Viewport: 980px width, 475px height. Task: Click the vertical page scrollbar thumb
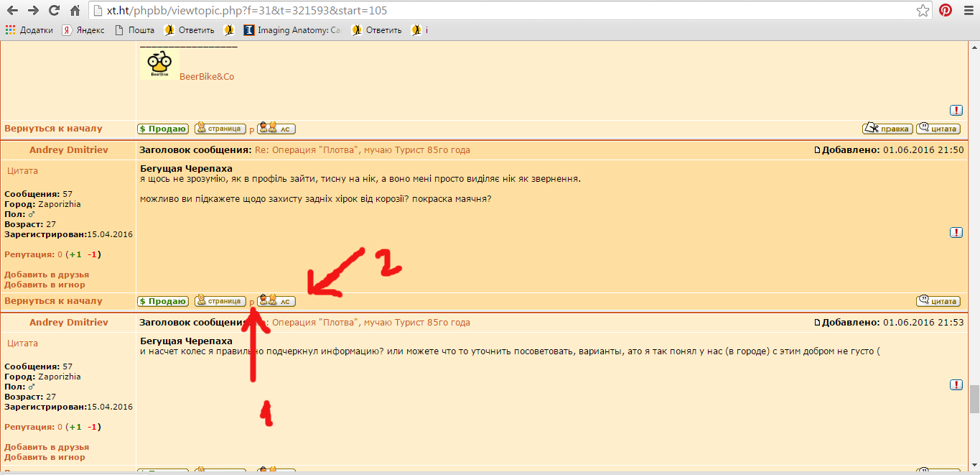click(974, 399)
